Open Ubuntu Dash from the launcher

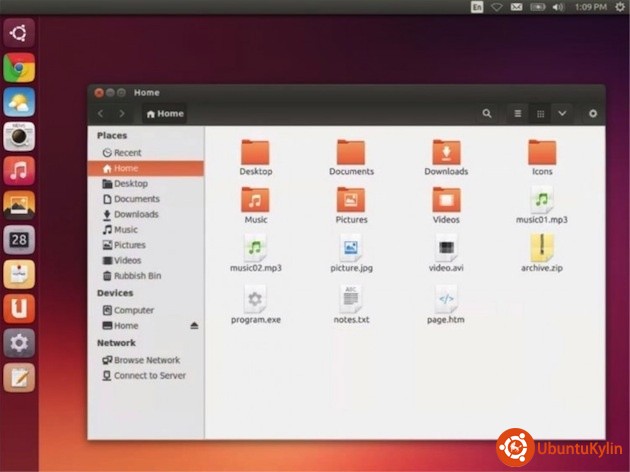[x=18, y=33]
